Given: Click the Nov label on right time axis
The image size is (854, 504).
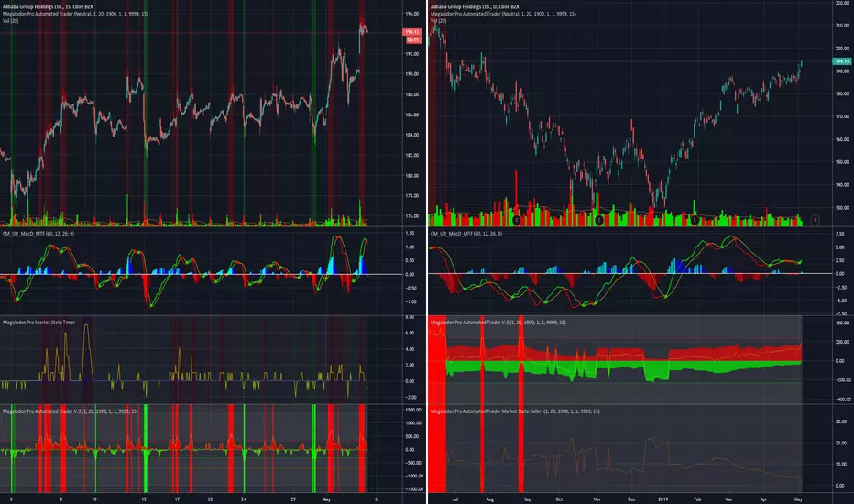Looking at the screenshot, I should [597, 499].
